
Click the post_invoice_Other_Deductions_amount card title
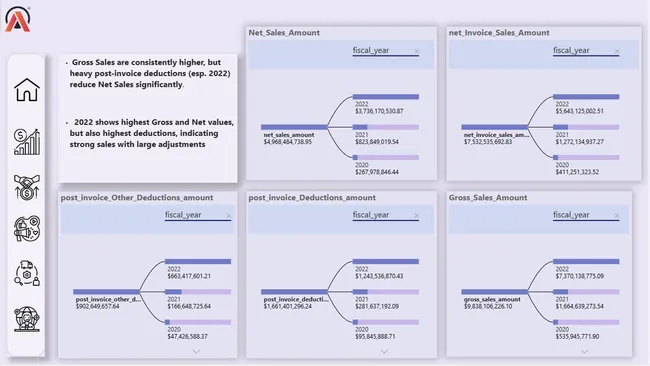(137, 198)
